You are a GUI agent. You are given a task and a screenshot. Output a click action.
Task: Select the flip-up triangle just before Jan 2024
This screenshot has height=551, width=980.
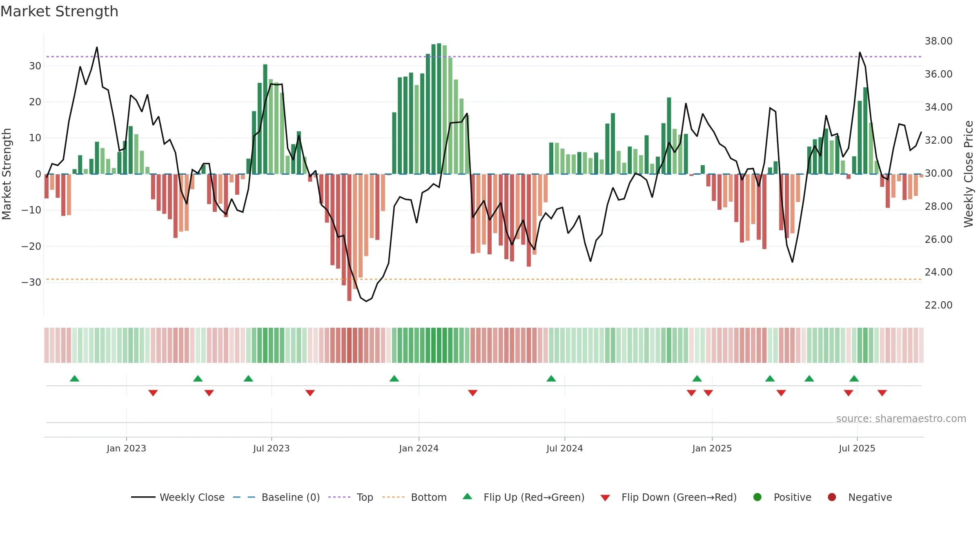394,378
